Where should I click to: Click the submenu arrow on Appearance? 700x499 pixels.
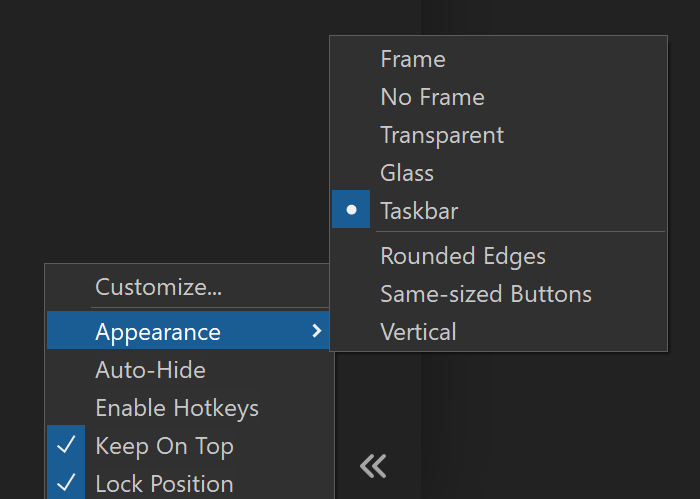[x=317, y=331]
